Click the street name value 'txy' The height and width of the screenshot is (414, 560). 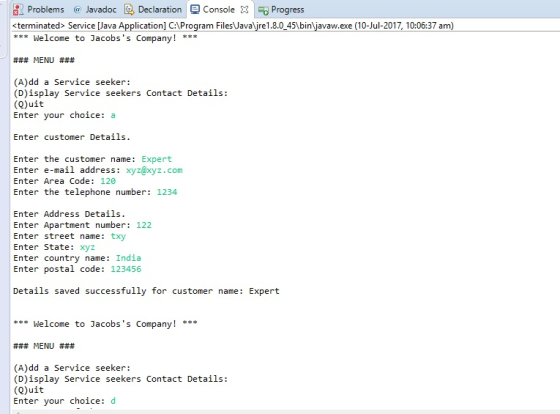[118, 236]
